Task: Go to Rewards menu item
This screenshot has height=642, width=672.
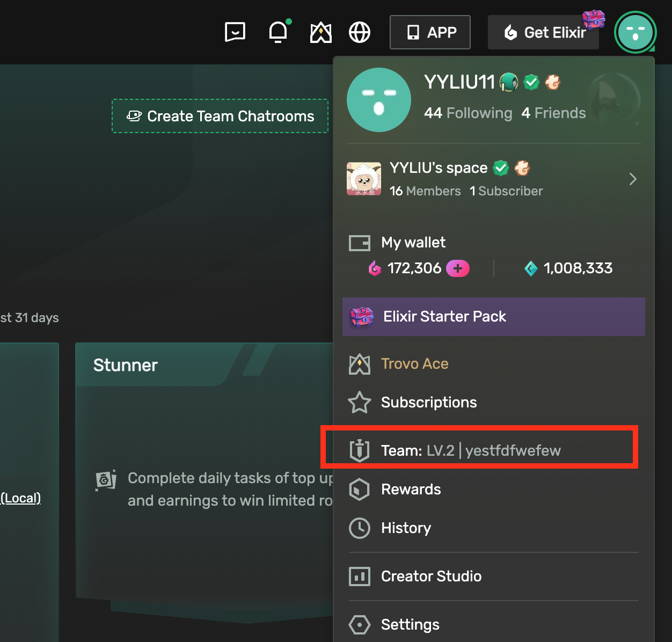Action: tap(411, 490)
